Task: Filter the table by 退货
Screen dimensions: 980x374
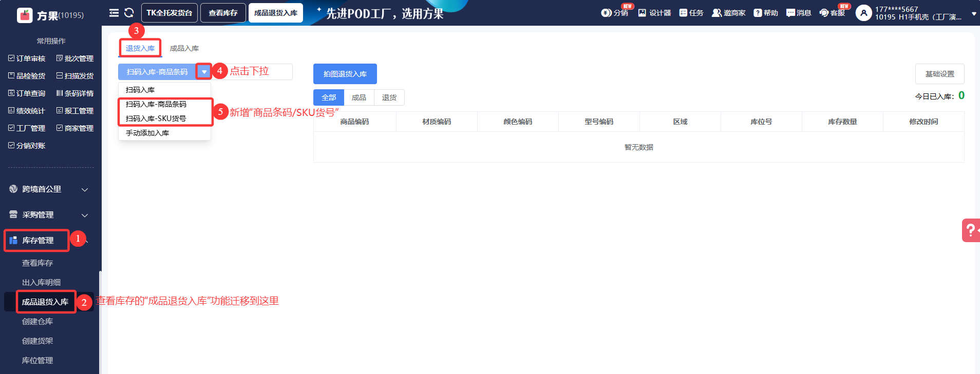Action: click(x=389, y=97)
